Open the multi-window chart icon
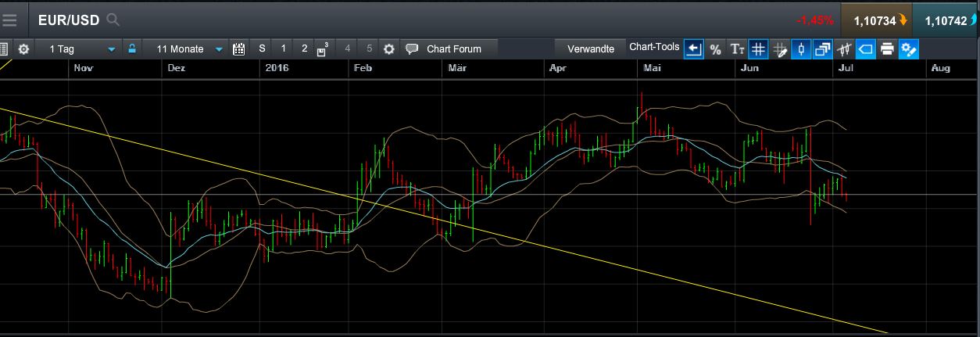 (x=822, y=49)
